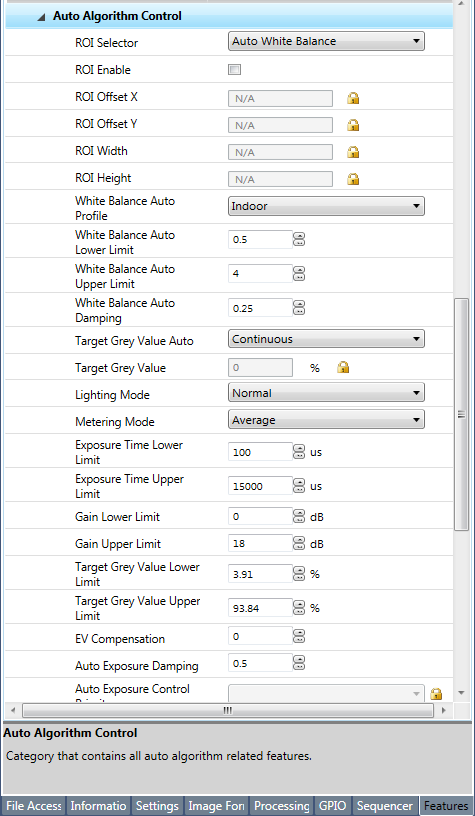475x816 pixels.
Task: Click the lock icon beside ROI Height
Action: pos(353,179)
